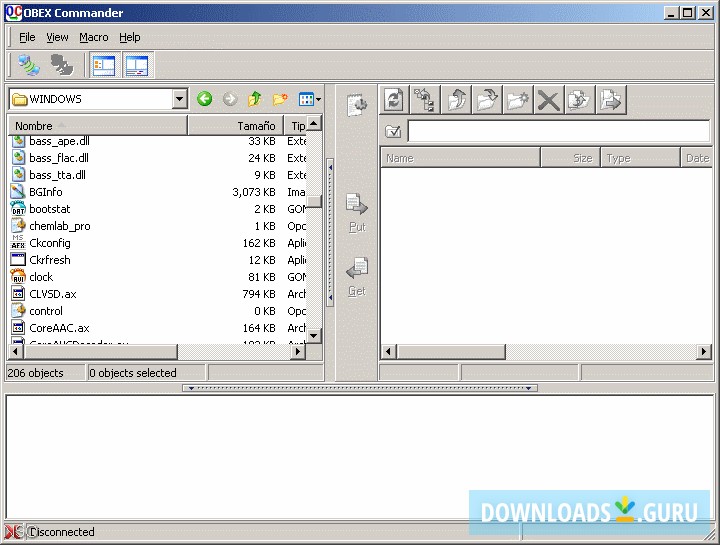Screen dimensions: 720x545
Task: Select the Ckrfresh file
Action: [x=50, y=260]
